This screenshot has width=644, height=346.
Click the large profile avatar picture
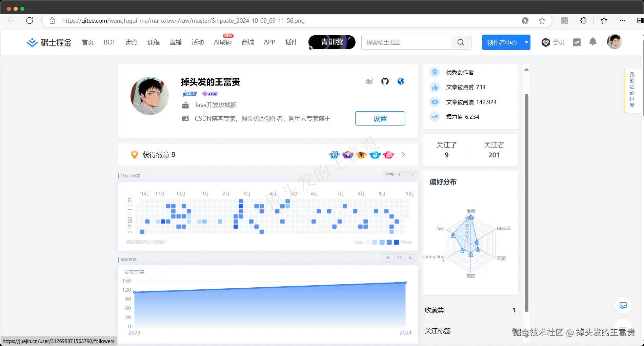[x=149, y=96]
